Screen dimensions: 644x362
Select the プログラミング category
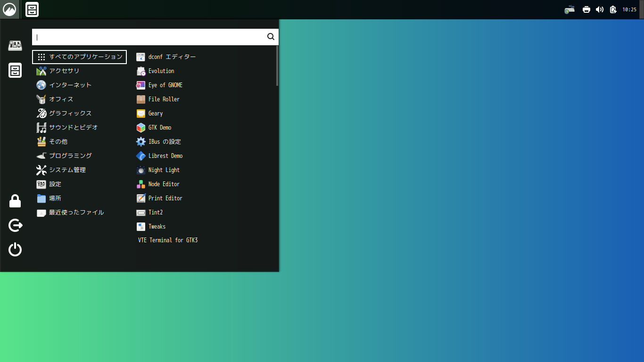pos(79,156)
